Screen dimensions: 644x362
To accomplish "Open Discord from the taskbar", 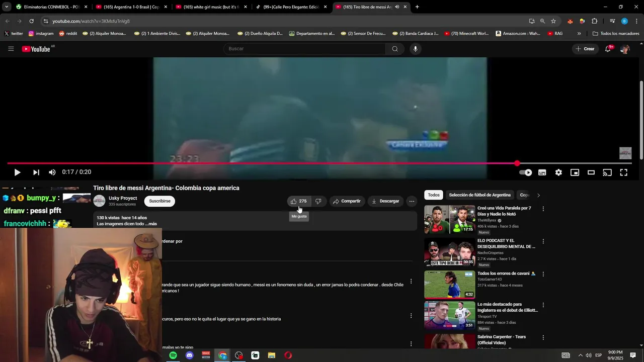I will (189, 355).
